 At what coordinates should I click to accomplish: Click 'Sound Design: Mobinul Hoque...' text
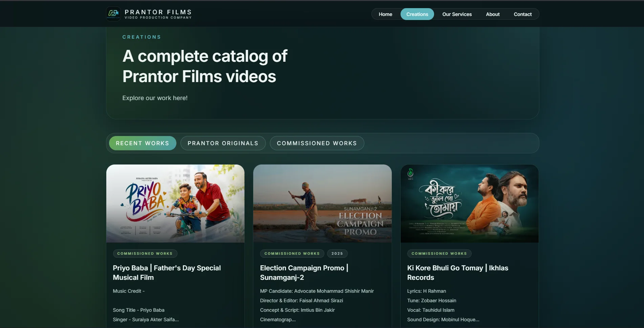pyautogui.click(x=443, y=320)
